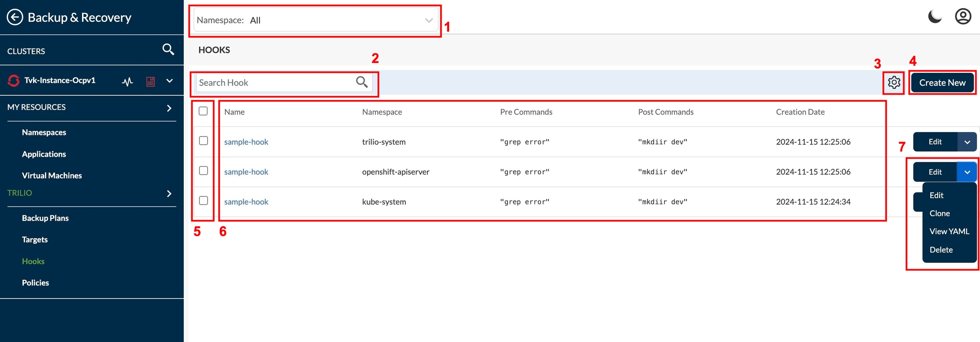Click the search icon in Search Hook field

[x=362, y=82]
